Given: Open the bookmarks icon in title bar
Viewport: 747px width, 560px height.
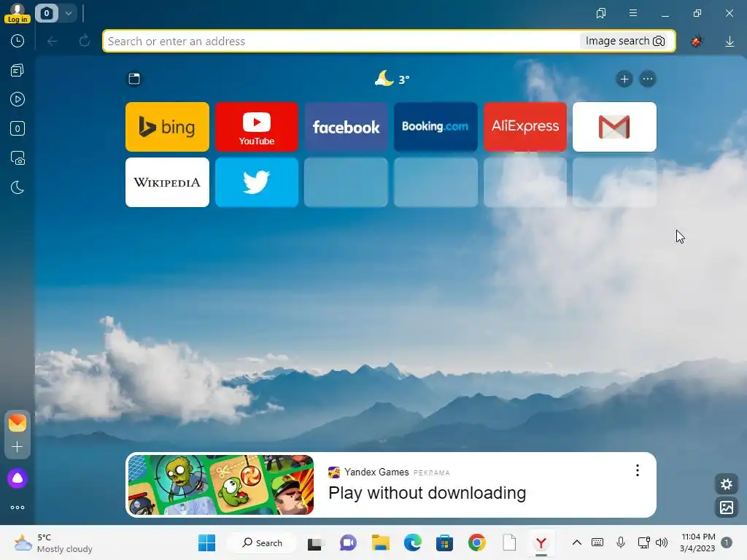Looking at the screenshot, I should [x=601, y=13].
